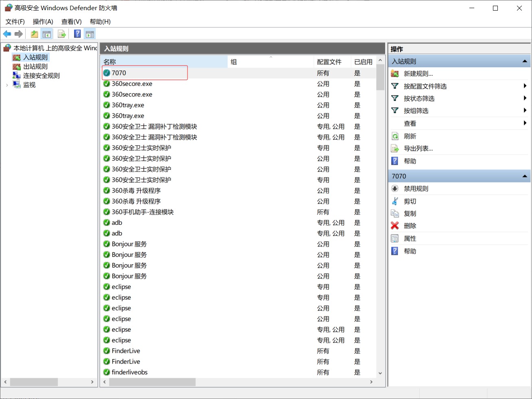The height and width of the screenshot is (399, 532).
Task: Click 复制 in the 7070 actions
Action: [x=410, y=214]
